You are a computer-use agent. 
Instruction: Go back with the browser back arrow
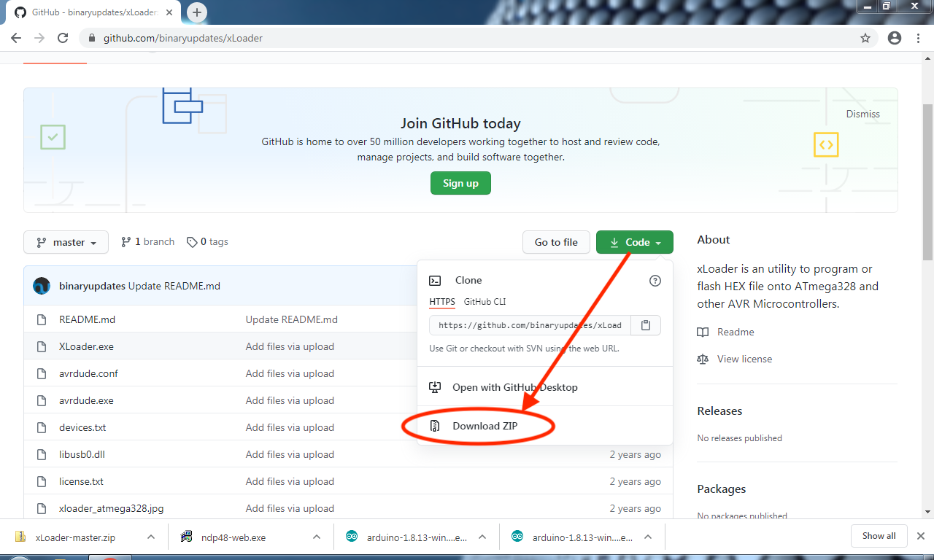(16, 38)
